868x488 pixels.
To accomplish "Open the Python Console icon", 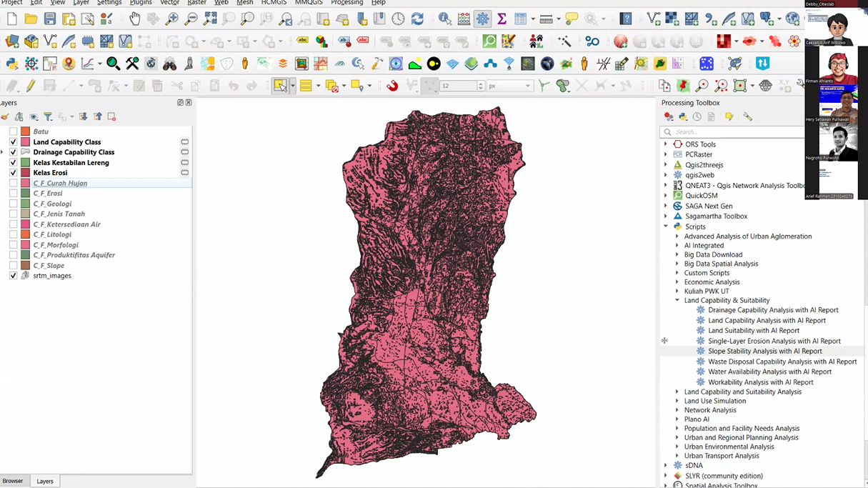I will click(x=12, y=64).
